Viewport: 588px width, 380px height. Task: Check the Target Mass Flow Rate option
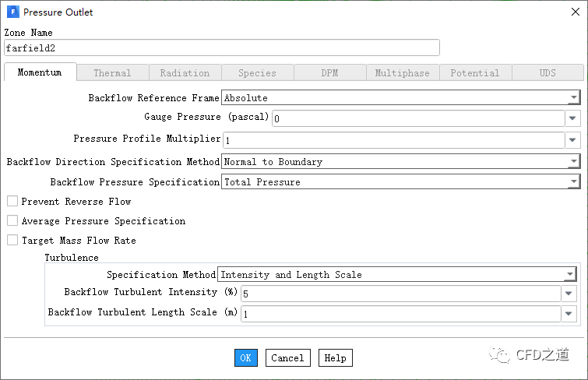(x=12, y=241)
